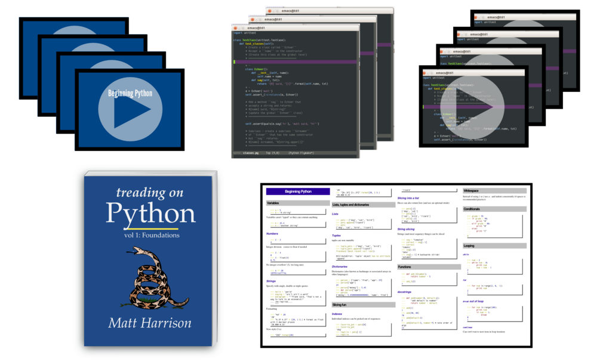Click the 'Beginning Python' title on the blue video card
600x364 pixels.
[x=130, y=93]
